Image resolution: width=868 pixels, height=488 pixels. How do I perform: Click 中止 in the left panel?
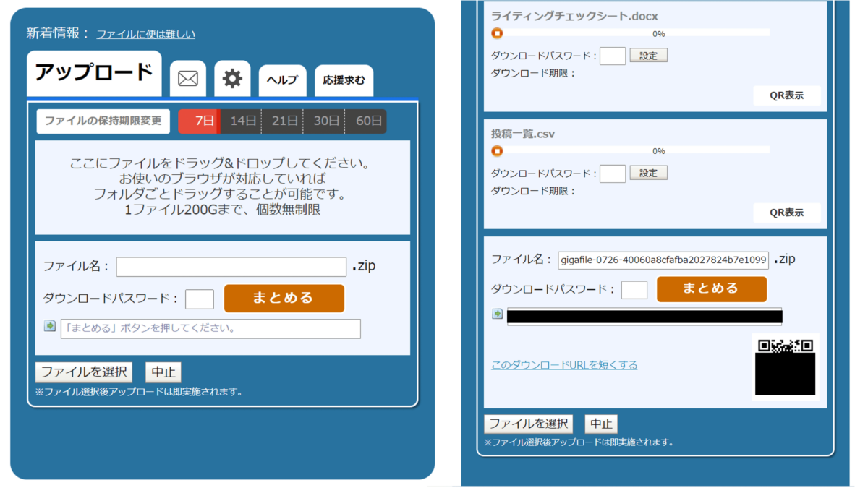pos(163,372)
